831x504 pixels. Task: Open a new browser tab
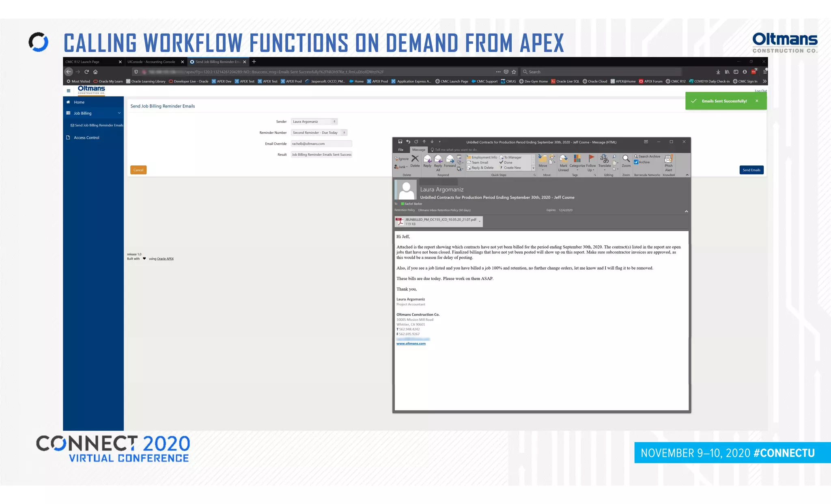coord(254,62)
